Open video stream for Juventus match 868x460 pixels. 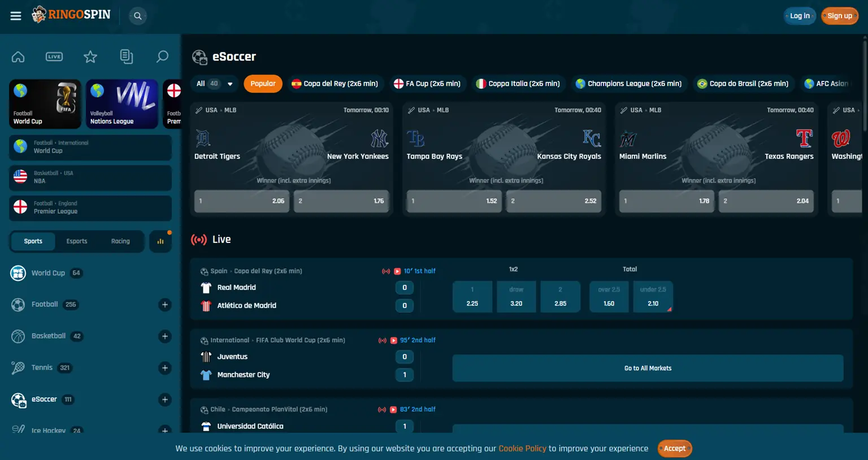(394, 340)
